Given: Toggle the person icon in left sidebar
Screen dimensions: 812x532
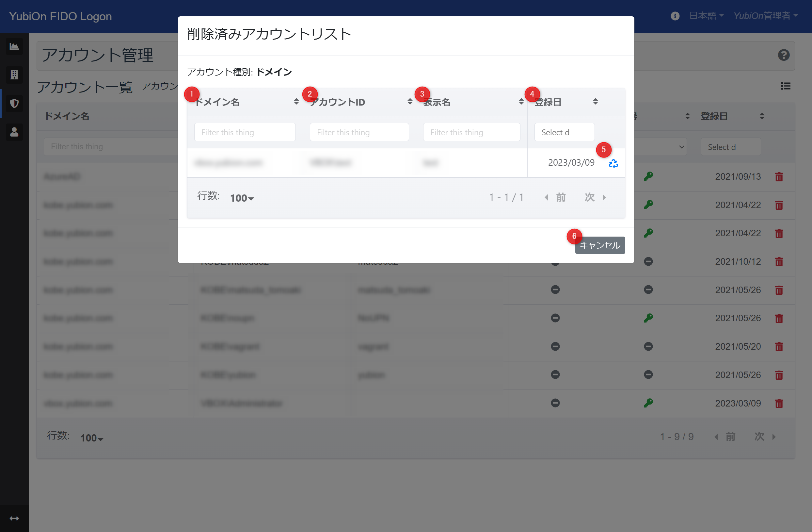Looking at the screenshot, I should [14, 132].
